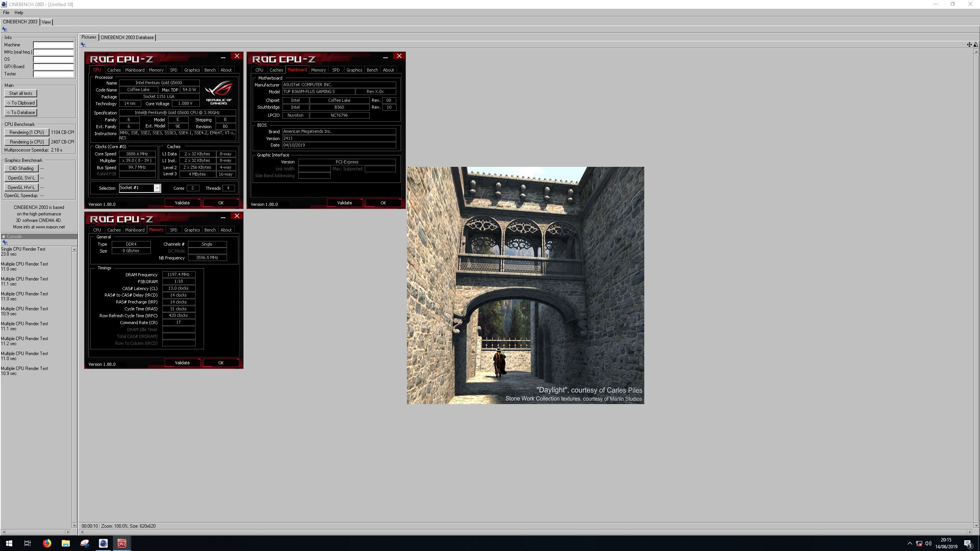Viewport: 980px width, 551px height.
Task: Click the GFX-Board input field
Action: tap(53, 67)
